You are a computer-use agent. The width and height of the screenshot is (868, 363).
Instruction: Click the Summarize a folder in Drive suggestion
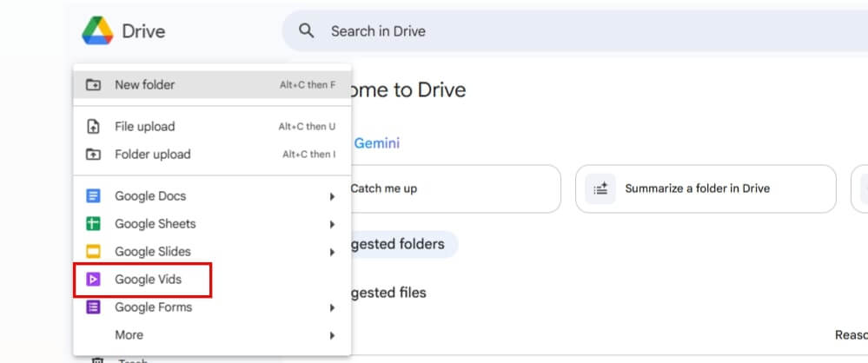[706, 188]
